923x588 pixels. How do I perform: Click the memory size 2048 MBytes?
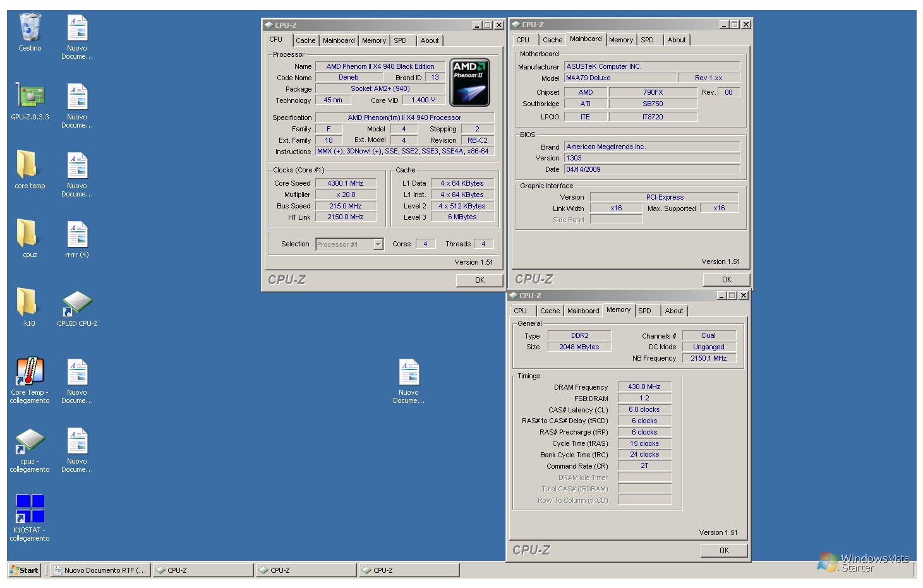tap(579, 347)
